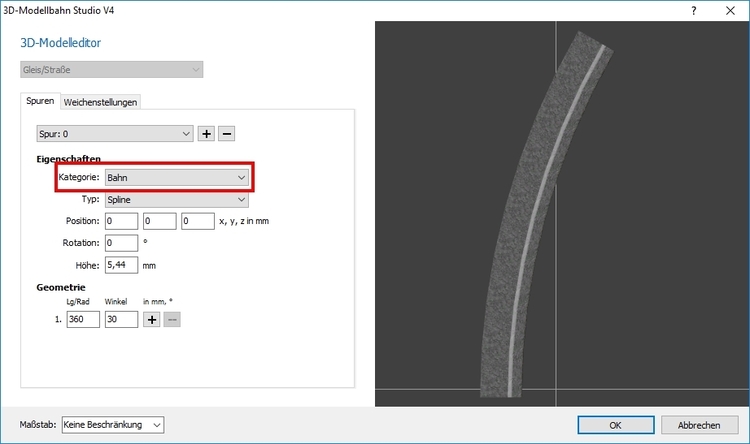Click the disabled geometry minus button
Viewport: 750px width, 444px height.
[x=172, y=320]
